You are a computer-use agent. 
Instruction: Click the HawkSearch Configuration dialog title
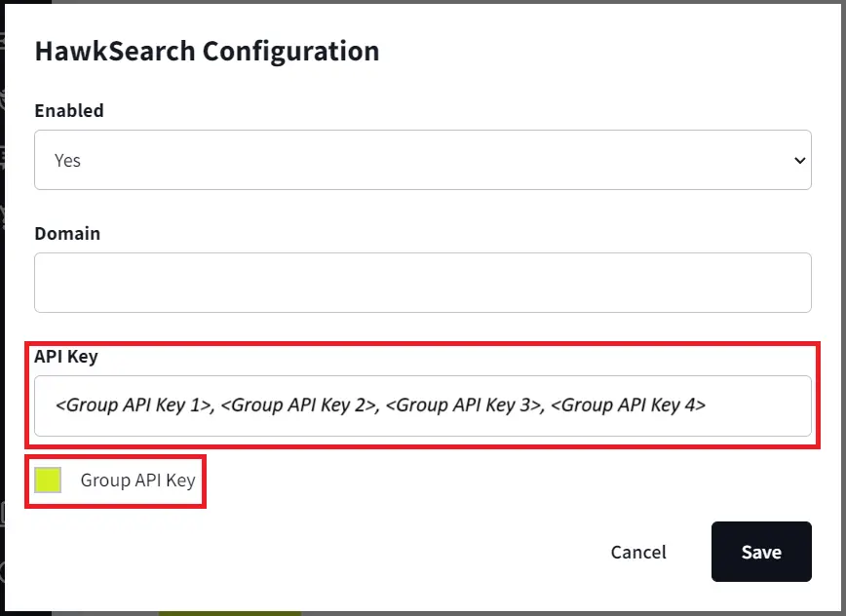[207, 51]
